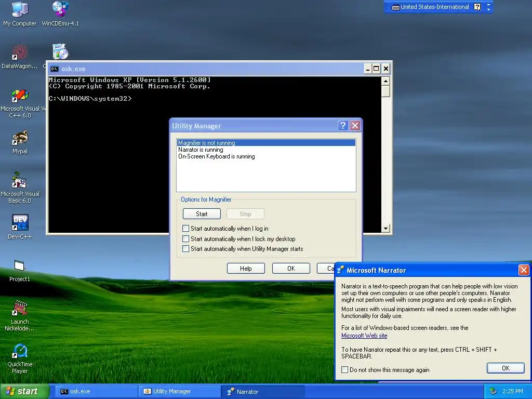Select Narrator is running entry

pos(266,150)
